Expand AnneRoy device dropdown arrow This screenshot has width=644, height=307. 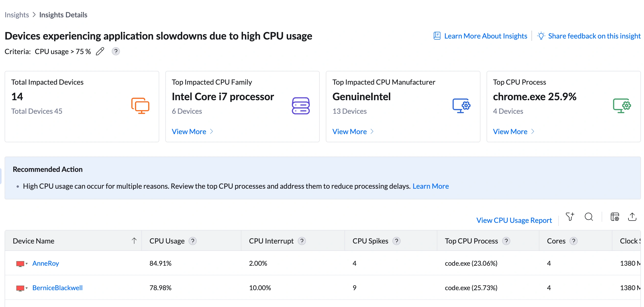point(27,264)
